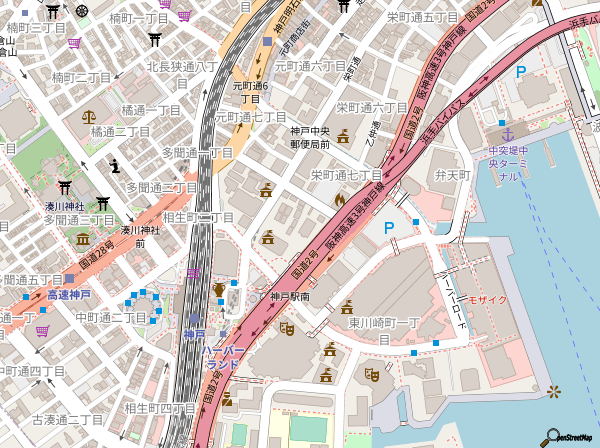This screenshot has width=600, height=448.
Task: Click the trophy monument icon near Kobe station
Action: (218, 290)
